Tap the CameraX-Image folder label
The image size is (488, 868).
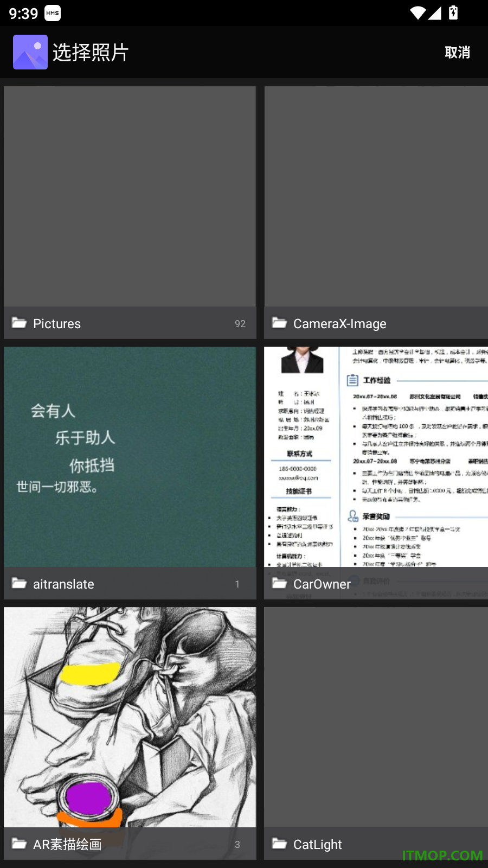coord(340,324)
